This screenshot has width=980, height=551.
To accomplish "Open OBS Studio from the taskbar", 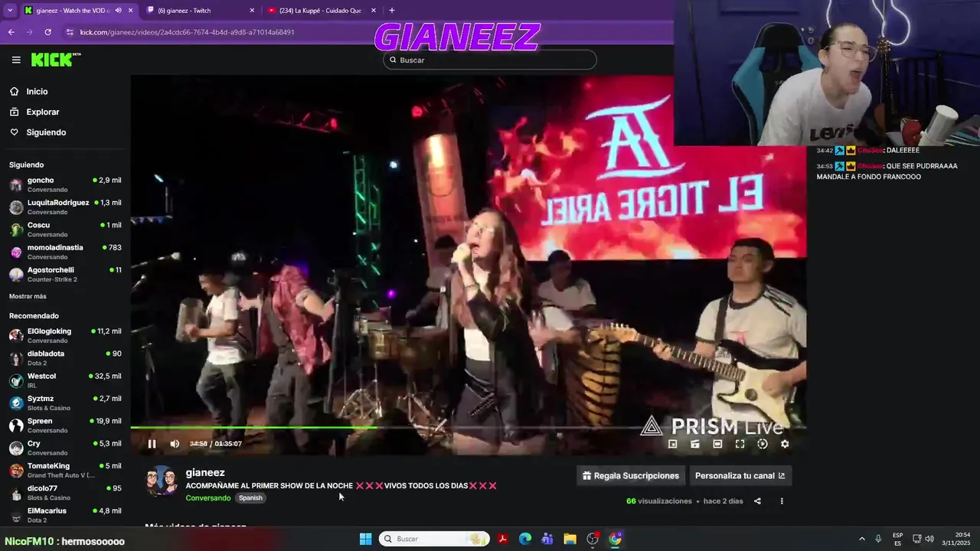I will point(593,539).
